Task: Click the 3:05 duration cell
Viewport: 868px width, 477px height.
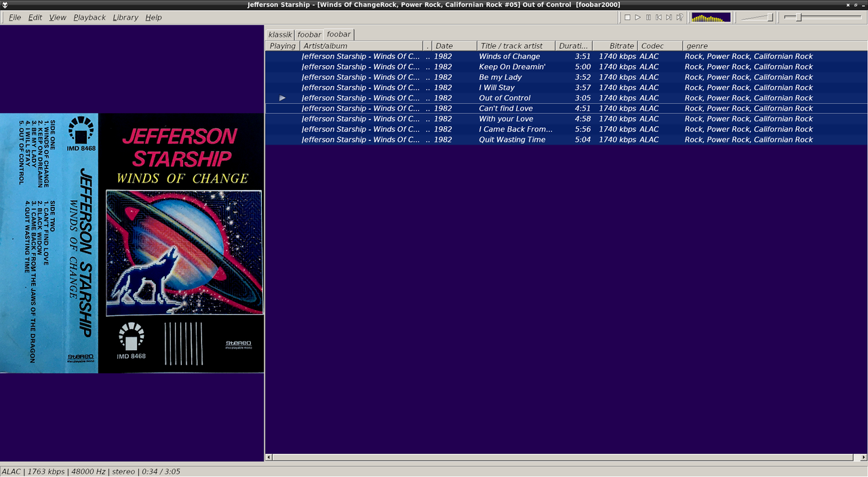Action: tap(583, 98)
